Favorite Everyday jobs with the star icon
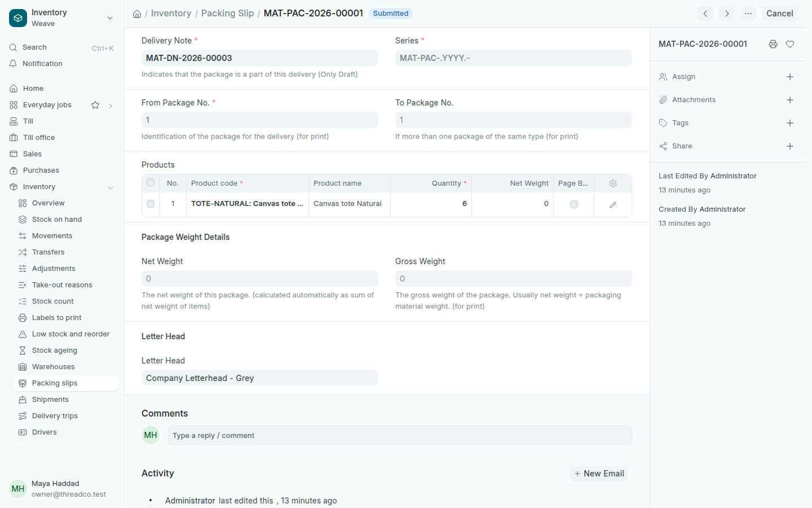Image resolution: width=812 pixels, height=508 pixels. (x=95, y=105)
